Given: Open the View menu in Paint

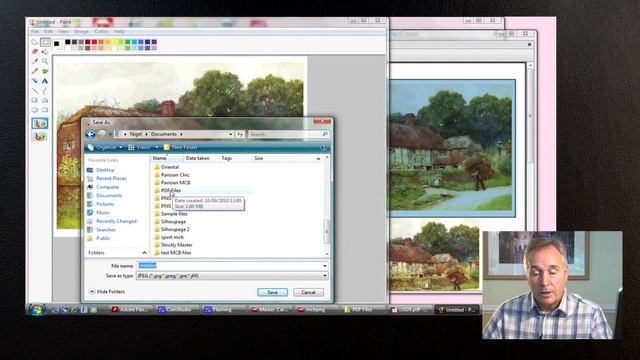Looking at the screenshot, I should 64,31.
